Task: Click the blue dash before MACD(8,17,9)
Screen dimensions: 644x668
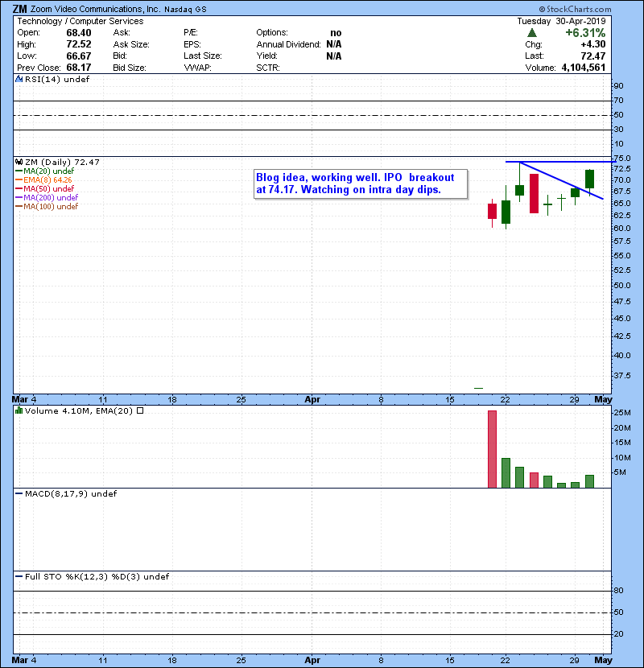Action: (19, 494)
